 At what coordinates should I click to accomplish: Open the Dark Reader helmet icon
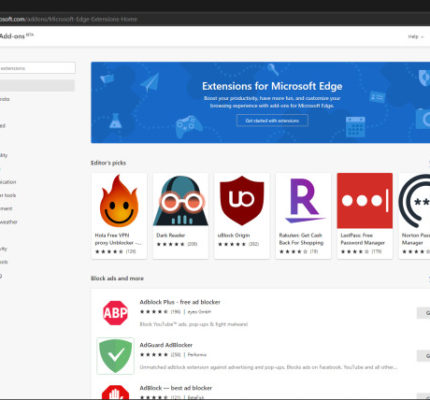coord(181,201)
